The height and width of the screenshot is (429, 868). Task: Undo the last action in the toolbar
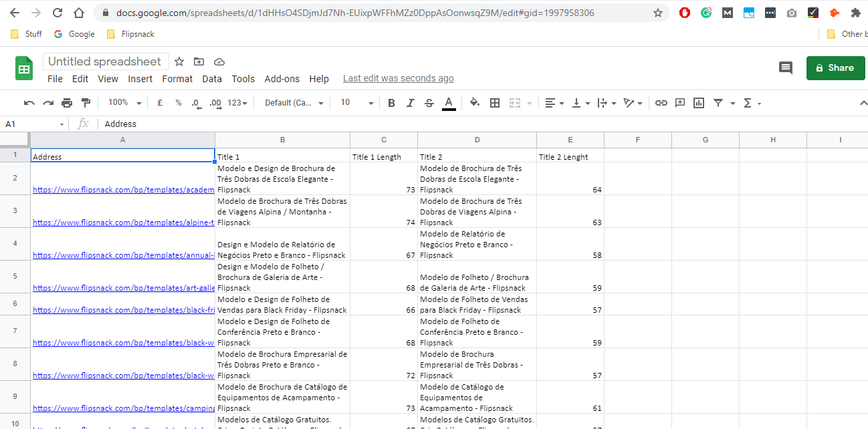pyautogui.click(x=29, y=103)
